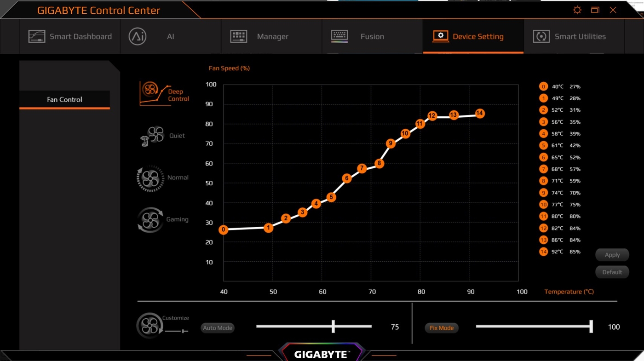The height and width of the screenshot is (361, 644).
Task: Click the Auto Mode slider handle
Action: 333,327
